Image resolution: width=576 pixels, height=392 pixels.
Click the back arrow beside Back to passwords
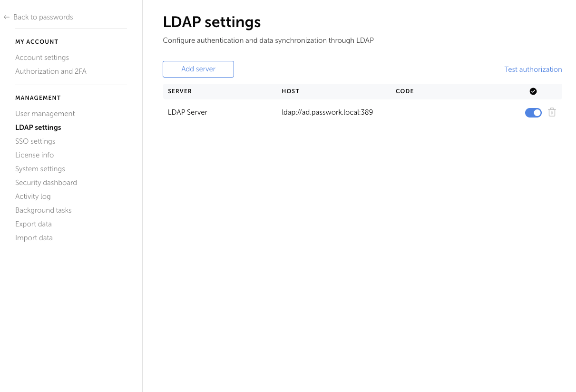(6, 17)
